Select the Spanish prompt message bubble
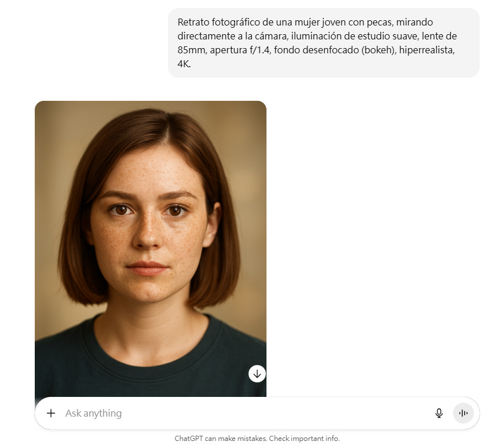The height and width of the screenshot is (445, 504). (x=324, y=43)
